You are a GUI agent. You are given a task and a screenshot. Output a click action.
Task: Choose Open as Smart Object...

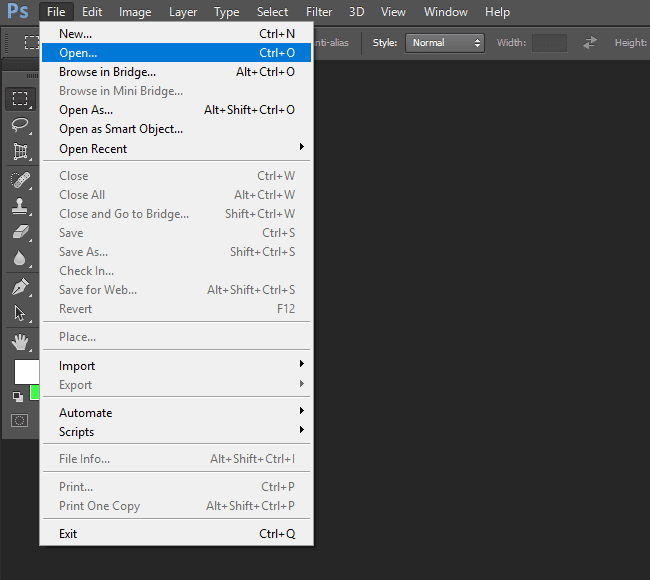176,129
